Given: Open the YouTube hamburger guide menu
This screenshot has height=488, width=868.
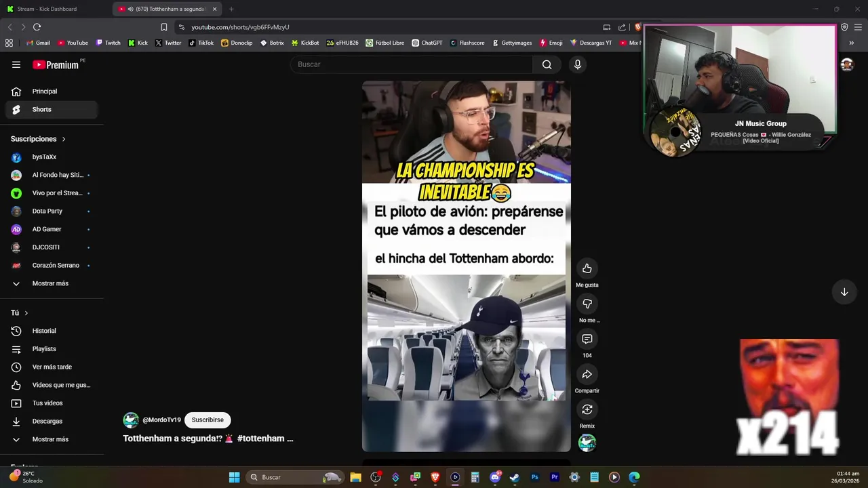Looking at the screenshot, I should click(x=16, y=64).
